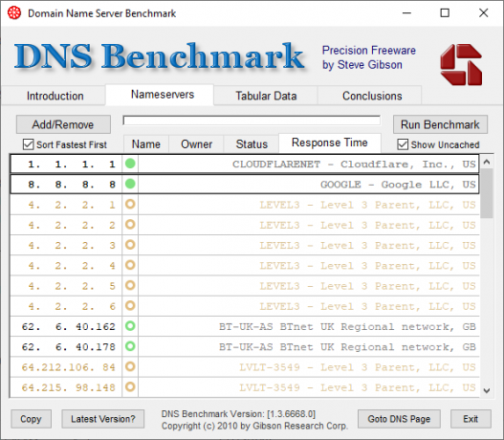Viewport: 504px width, 440px height.
Task: Open the Tabular Data tab
Action: (266, 96)
